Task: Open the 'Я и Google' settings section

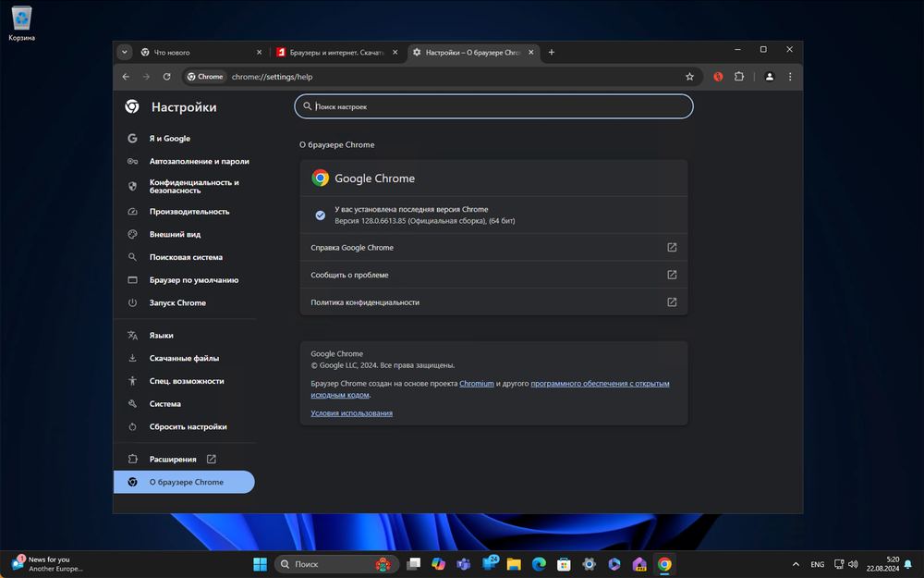Action: pos(184,139)
